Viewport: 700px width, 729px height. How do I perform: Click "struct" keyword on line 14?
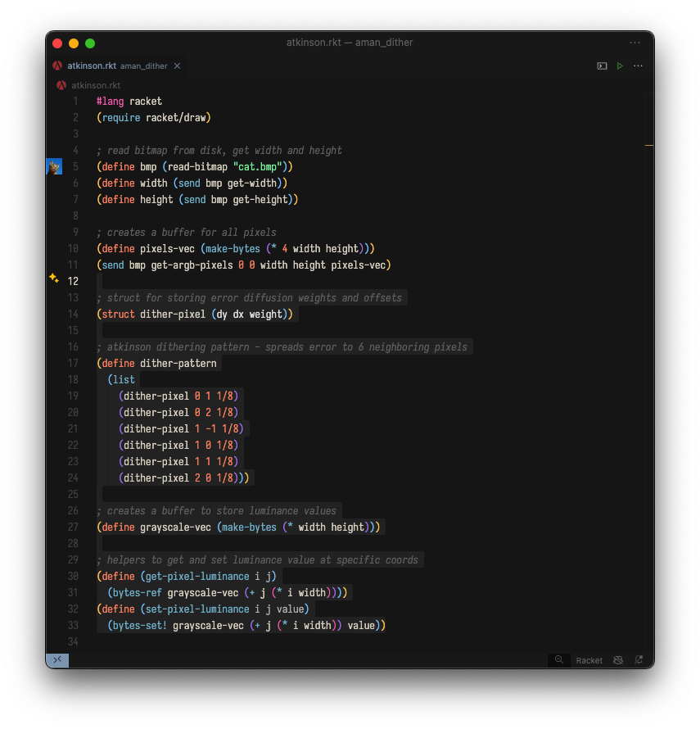(x=118, y=315)
